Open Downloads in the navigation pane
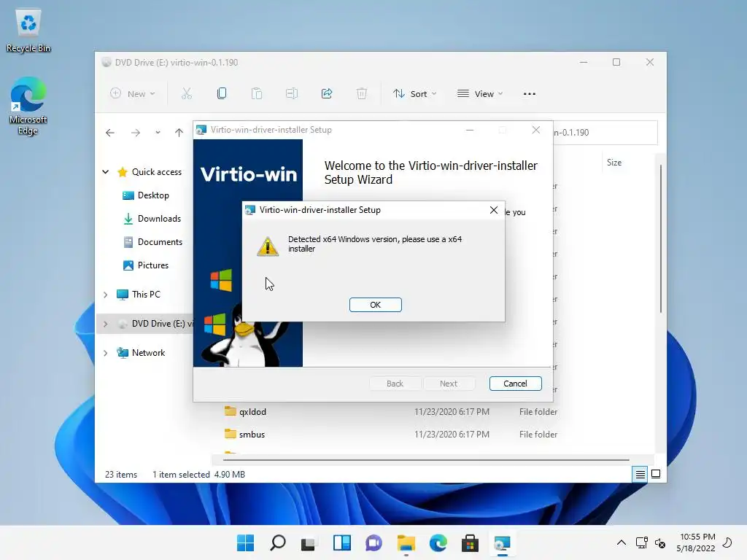This screenshot has height=560, width=747. [159, 219]
